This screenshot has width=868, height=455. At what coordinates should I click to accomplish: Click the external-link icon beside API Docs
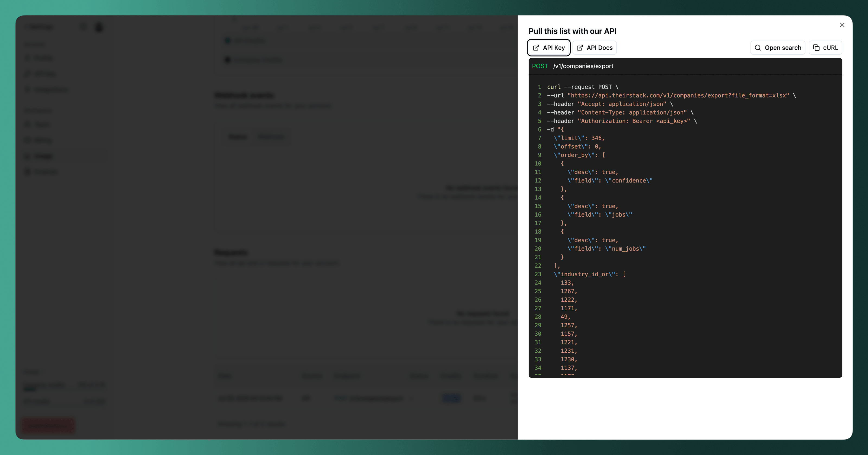point(580,48)
